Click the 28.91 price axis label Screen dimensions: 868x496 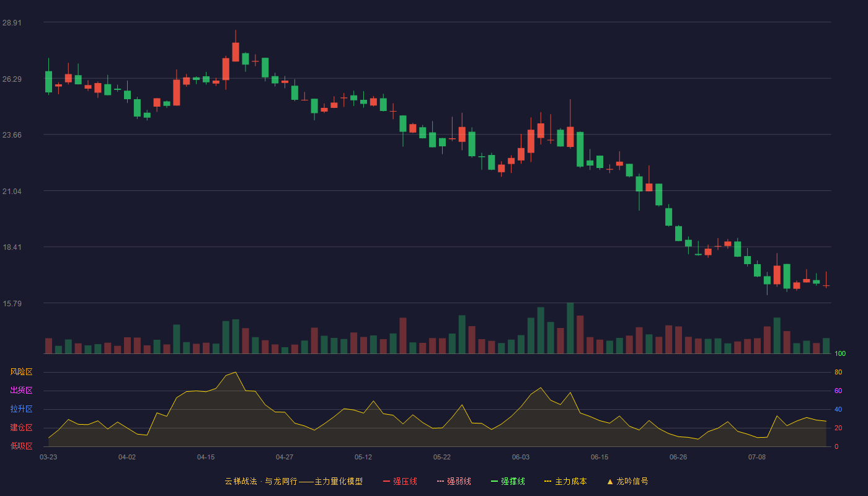pos(12,22)
